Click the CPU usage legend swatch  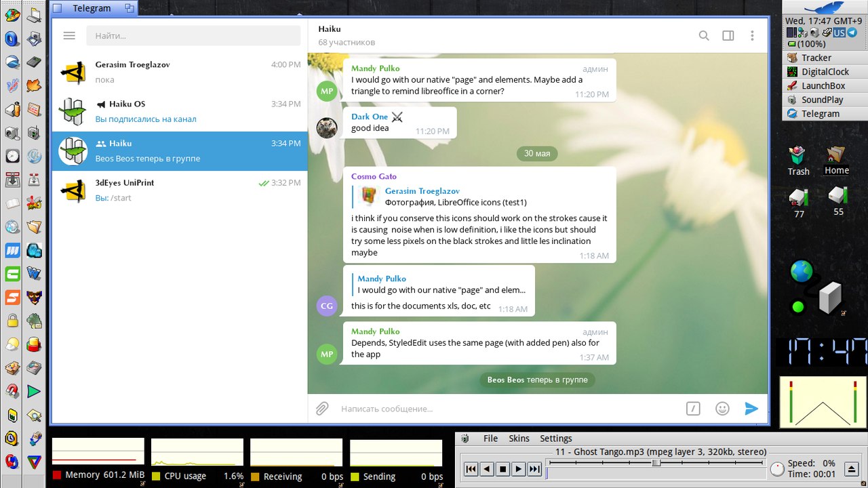click(x=156, y=476)
